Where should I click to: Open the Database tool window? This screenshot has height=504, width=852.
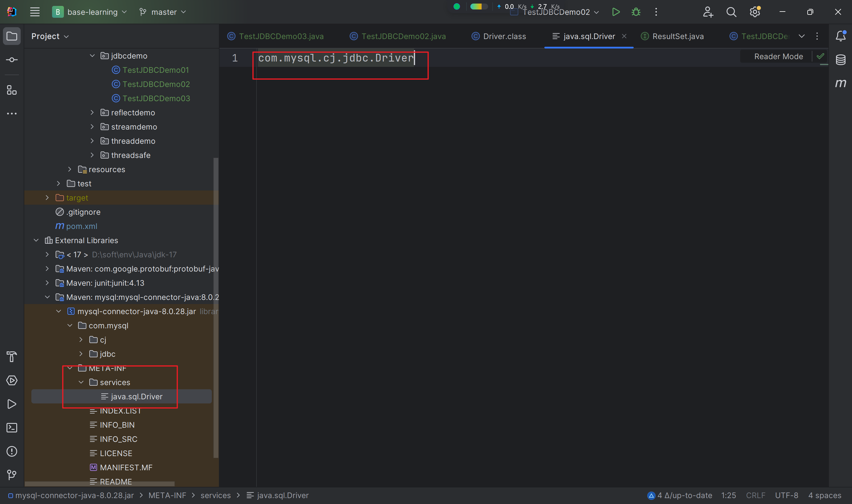coord(840,60)
